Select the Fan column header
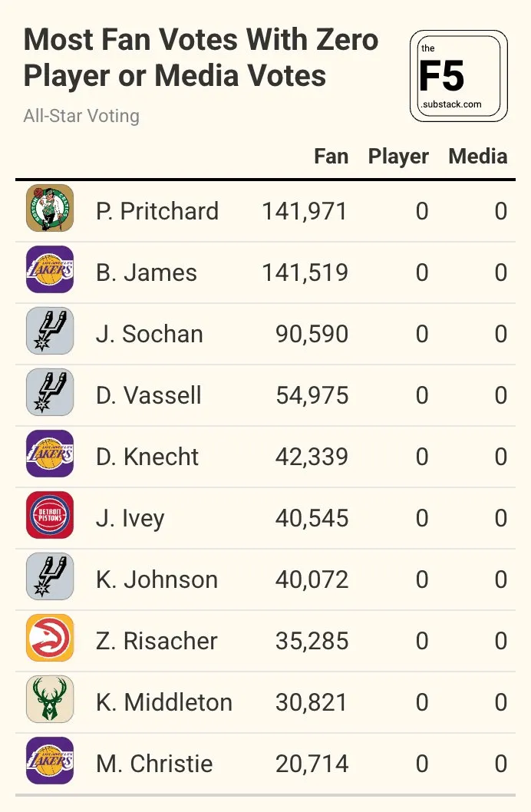Screen dimensions: 531x812 pos(331,157)
